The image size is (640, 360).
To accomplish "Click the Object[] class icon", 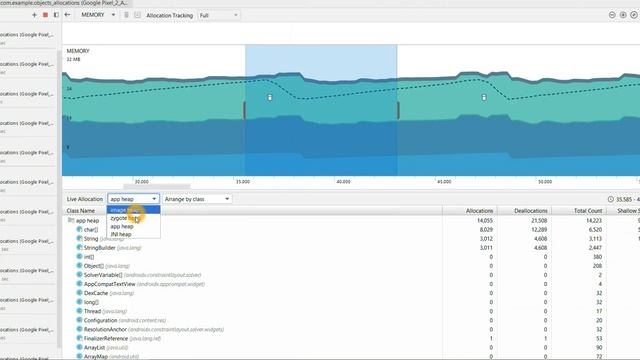I will (79, 266).
